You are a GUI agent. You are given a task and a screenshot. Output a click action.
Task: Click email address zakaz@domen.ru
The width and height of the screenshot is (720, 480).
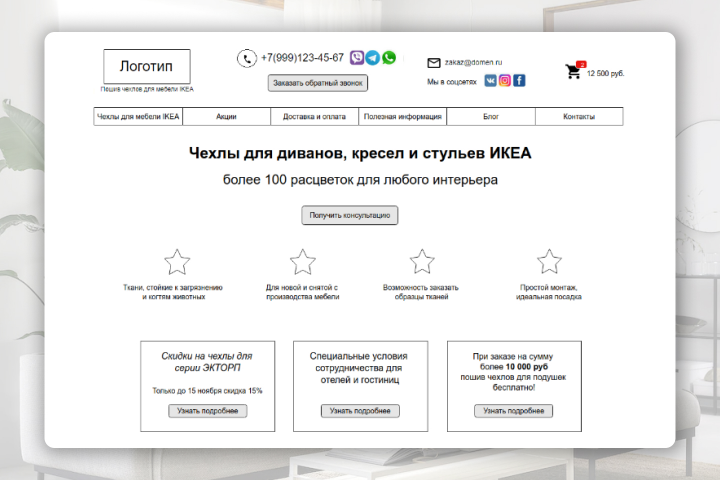(x=473, y=62)
